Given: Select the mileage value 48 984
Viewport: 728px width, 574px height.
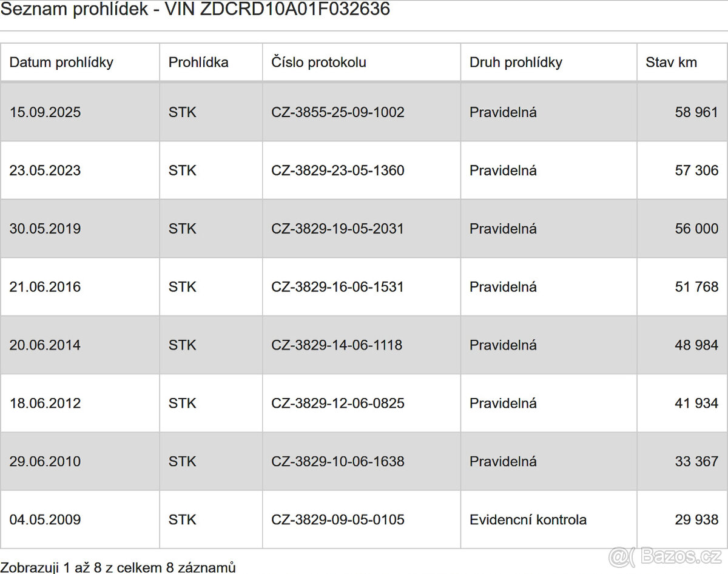Looking at the screenshot, I should click(x=696, y=345).
